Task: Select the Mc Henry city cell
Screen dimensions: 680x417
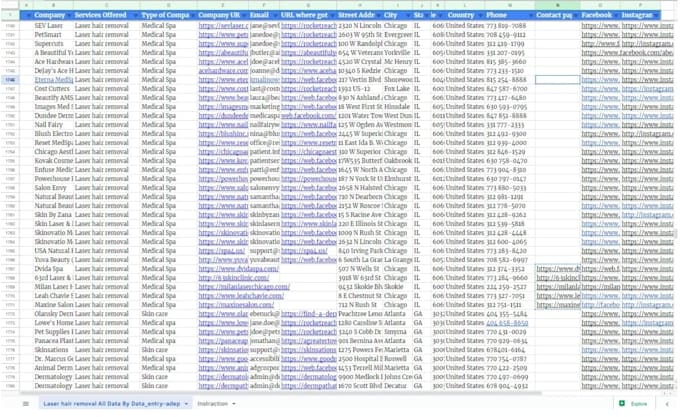Action: point(398,62)
